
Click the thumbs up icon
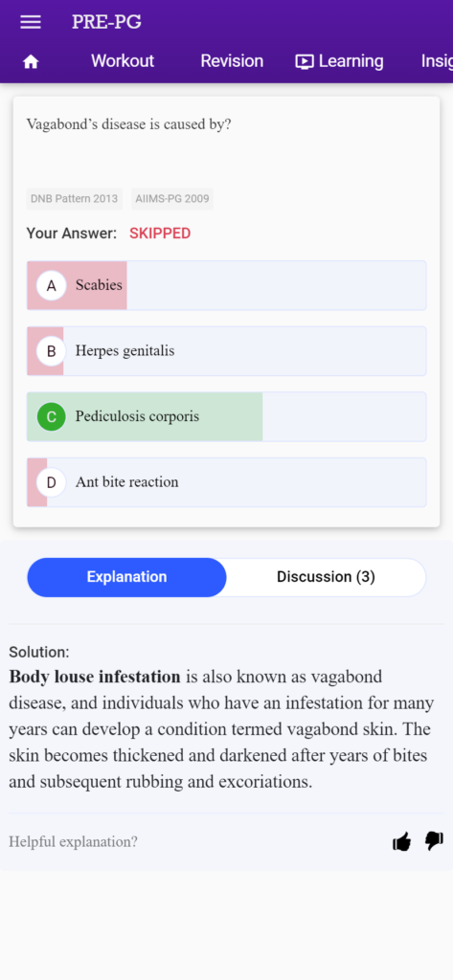pyautogui.click(x=401, y=841)
